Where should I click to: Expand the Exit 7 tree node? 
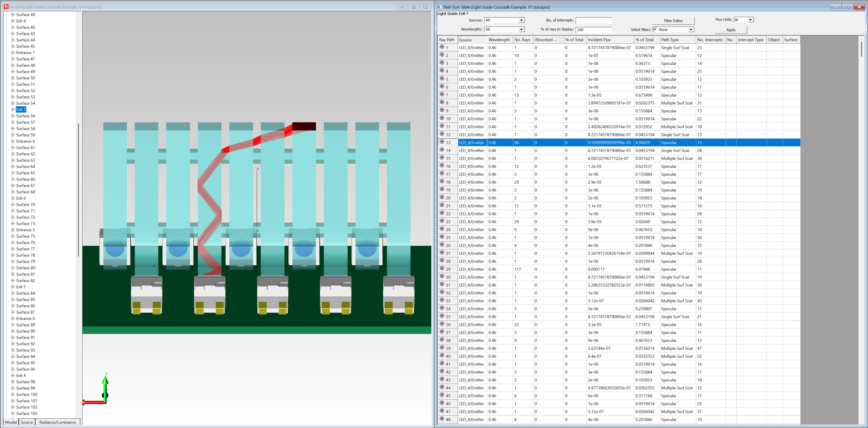point(13,109)
